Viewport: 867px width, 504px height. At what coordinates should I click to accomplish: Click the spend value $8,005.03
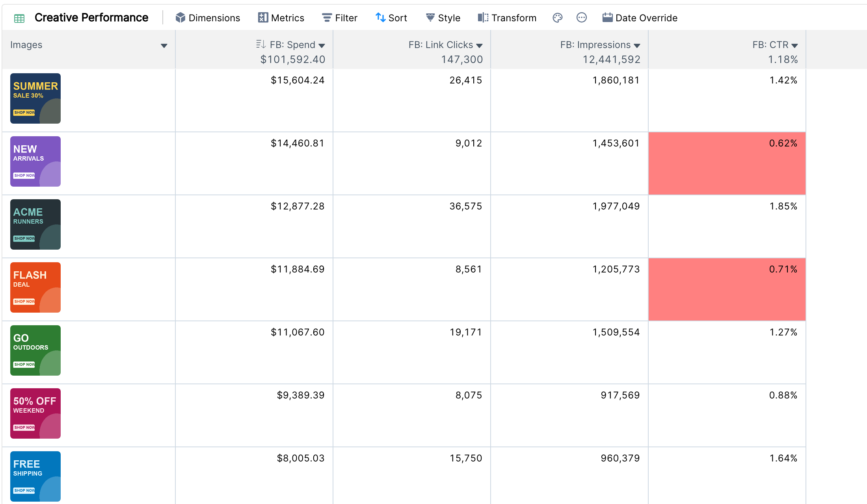point(301,458)
